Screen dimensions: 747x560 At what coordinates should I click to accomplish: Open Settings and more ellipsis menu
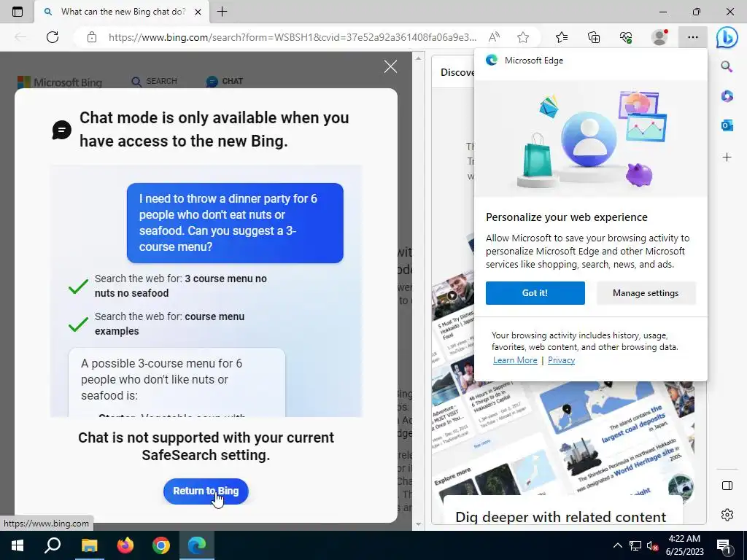click(x=693, y=37)
